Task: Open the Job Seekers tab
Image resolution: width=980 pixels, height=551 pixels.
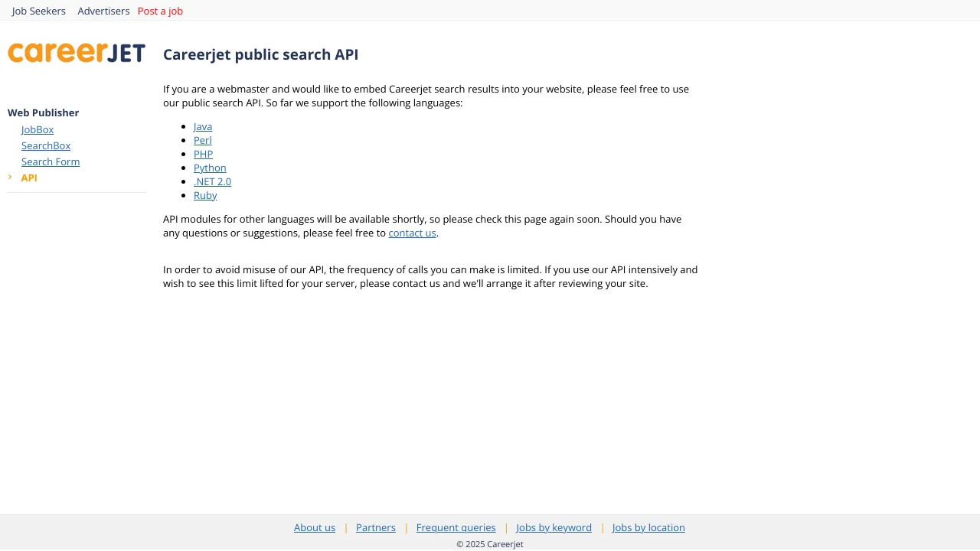Action: [39, 11]
